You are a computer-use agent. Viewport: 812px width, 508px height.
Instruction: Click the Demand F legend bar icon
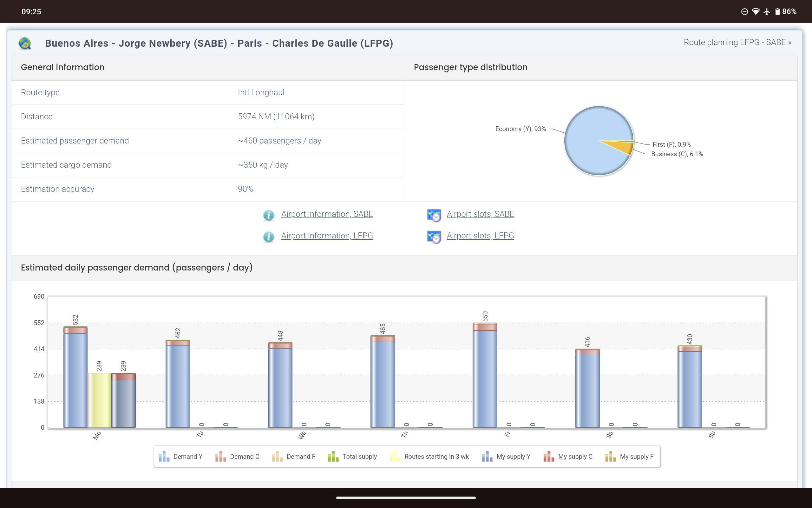(277, 457)
